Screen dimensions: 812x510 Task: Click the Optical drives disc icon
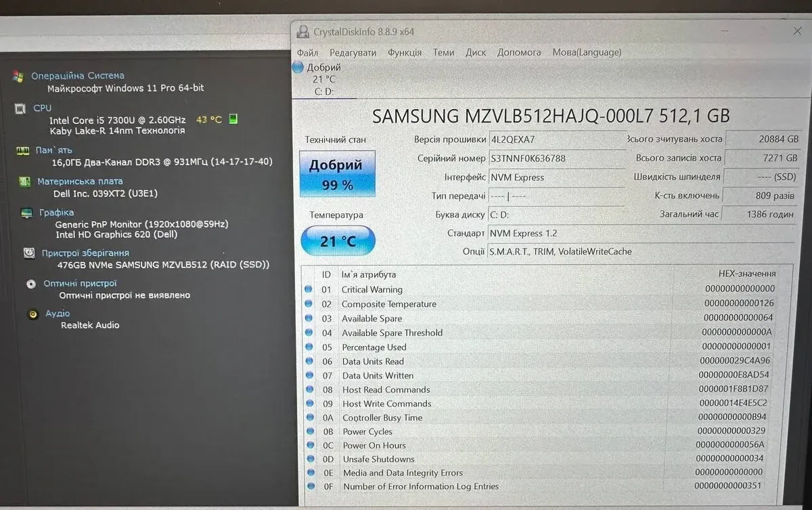31,284
